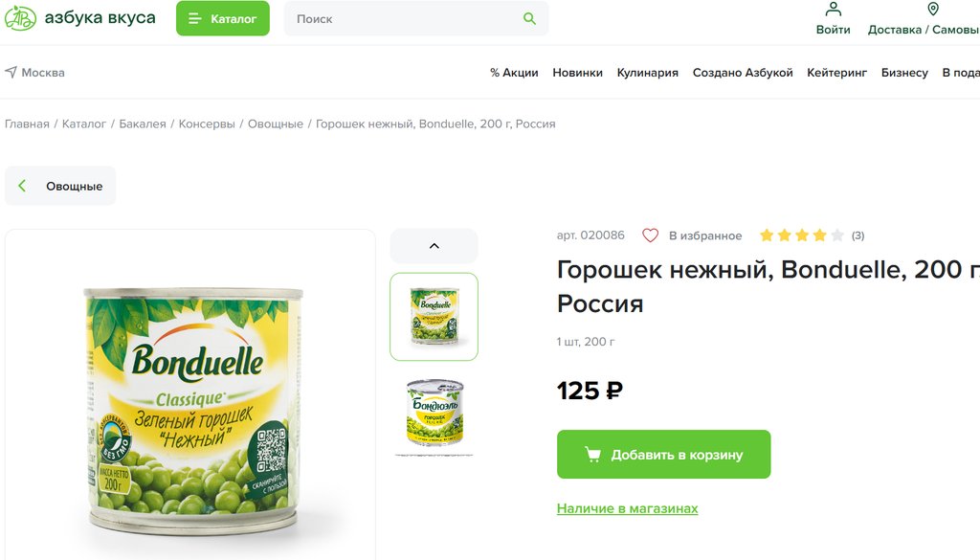Click the Азбука Вкуса logo
980x560 pixels.
tap(80, 17)
